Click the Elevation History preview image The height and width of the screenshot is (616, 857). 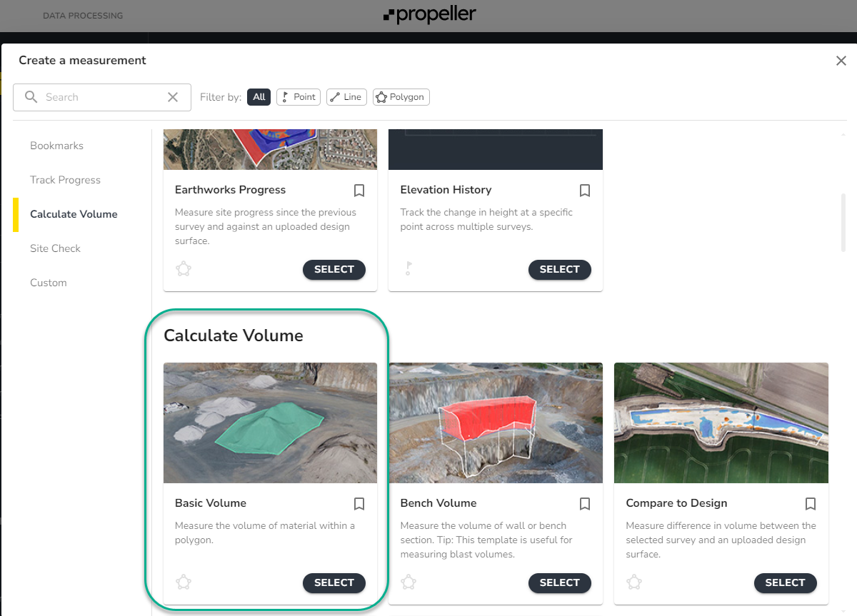click(x=496, y=149)
